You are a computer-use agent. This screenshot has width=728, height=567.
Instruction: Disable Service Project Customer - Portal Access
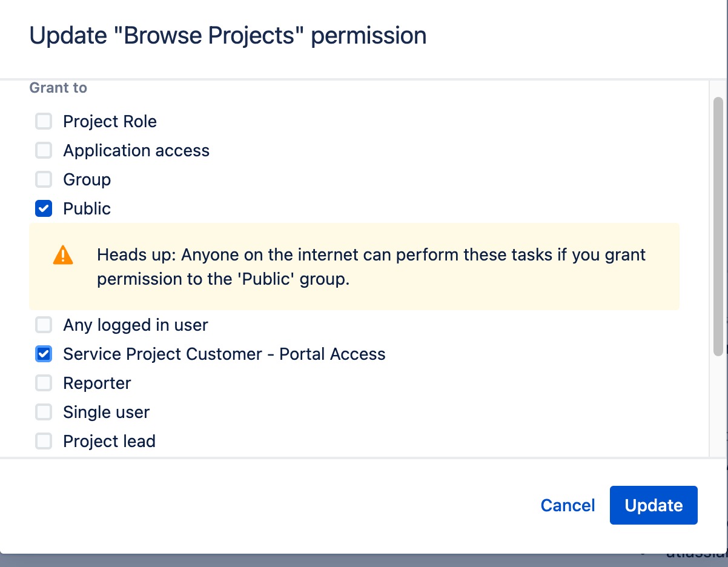tap(43, 354)
